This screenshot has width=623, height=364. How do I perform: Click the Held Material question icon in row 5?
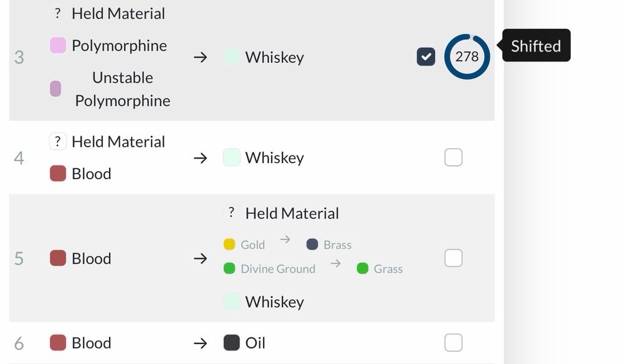point(231,213)
